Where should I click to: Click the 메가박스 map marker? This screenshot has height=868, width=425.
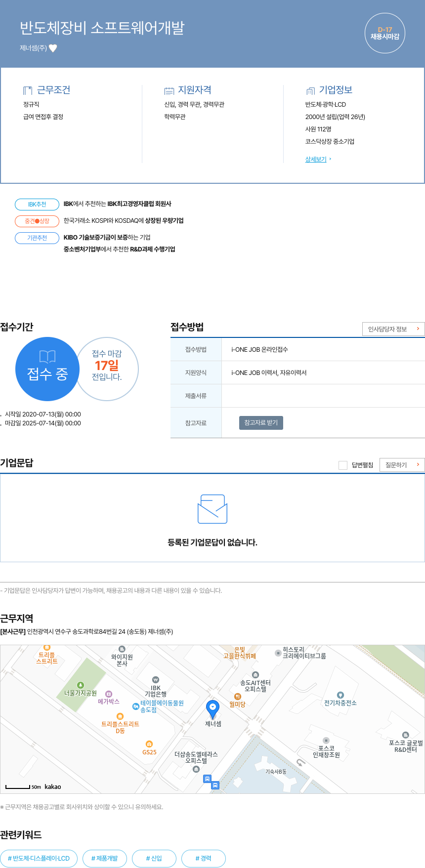pos(109,694)
